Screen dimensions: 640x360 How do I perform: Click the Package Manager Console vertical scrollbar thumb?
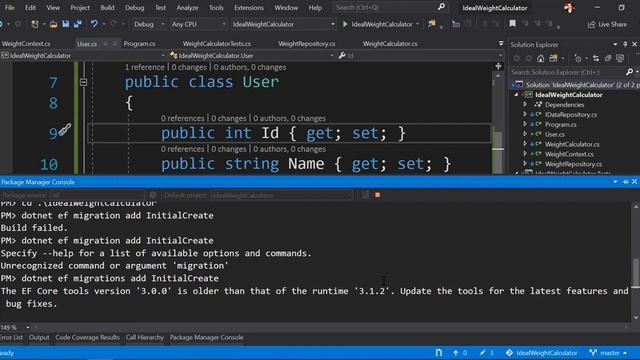point(636,273)
